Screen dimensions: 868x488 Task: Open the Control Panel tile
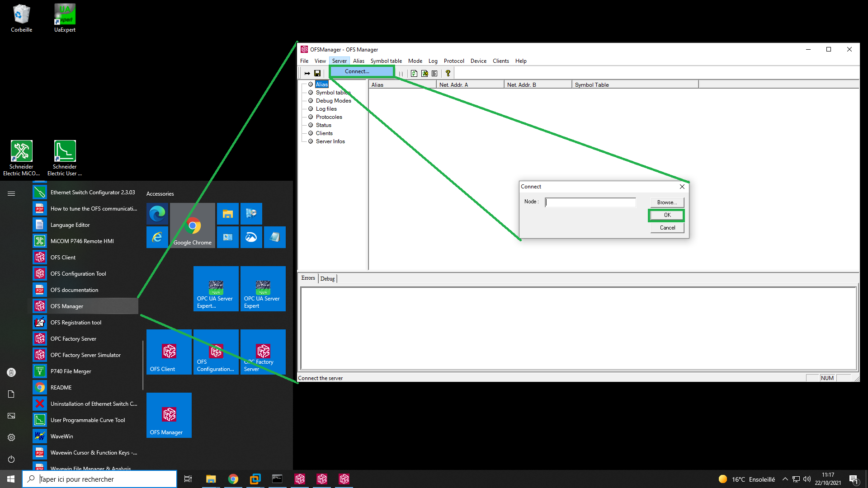coord(228,237)
